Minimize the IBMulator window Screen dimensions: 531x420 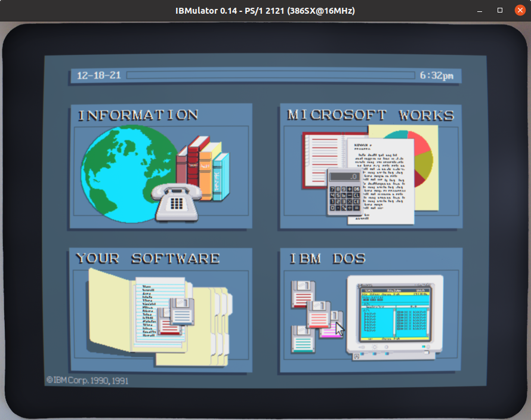[x=480, y=11]
